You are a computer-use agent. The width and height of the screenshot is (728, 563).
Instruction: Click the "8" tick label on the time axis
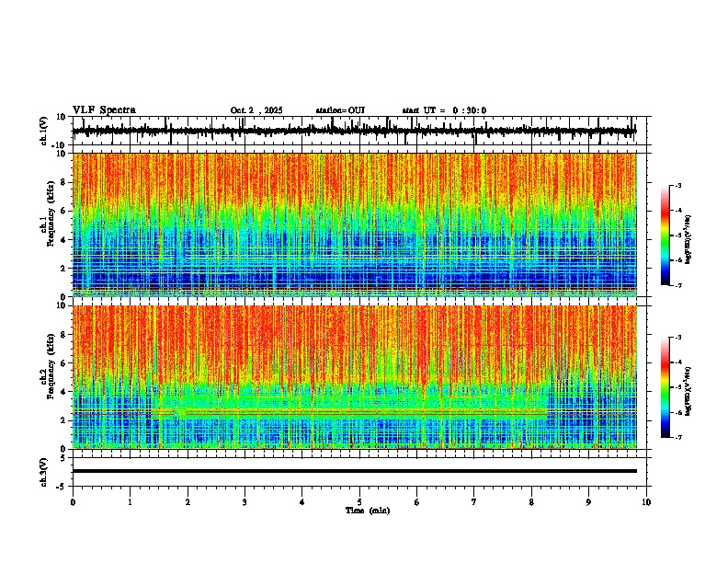coord(531,502)
